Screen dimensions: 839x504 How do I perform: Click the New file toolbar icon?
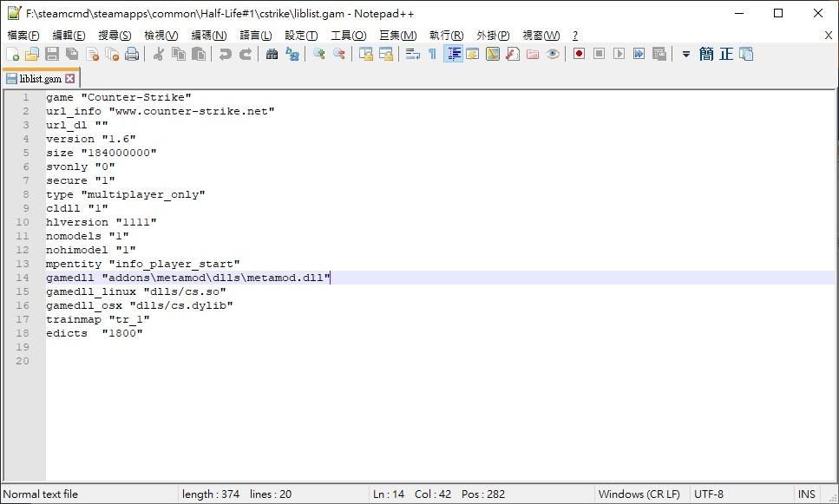click(12, 54)
